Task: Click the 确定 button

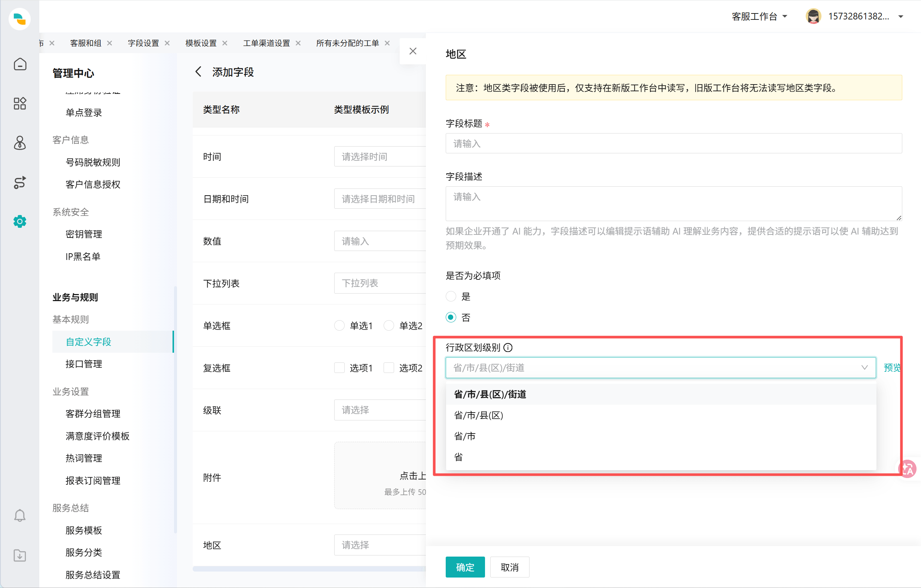Action: [x=465, y=567]
